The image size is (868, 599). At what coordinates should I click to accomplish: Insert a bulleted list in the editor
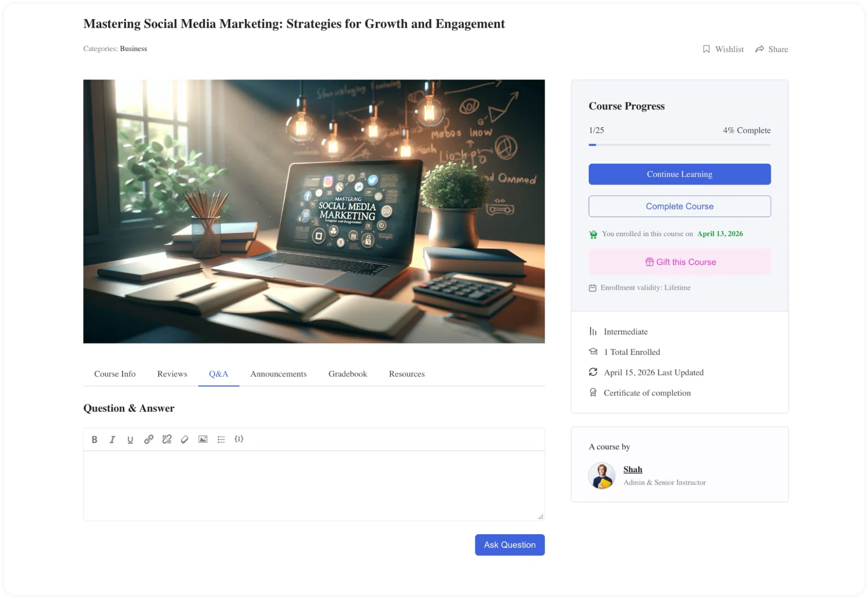point(221,439)
